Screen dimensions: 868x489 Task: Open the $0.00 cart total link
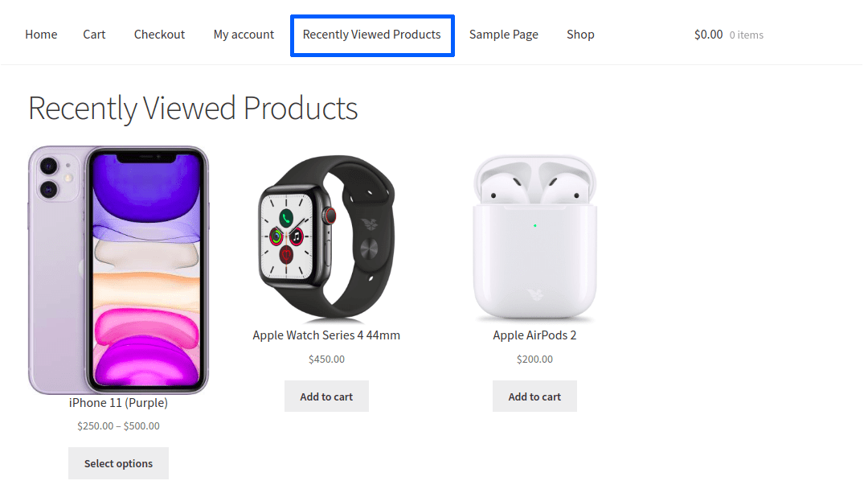click(x=708, y=35)
